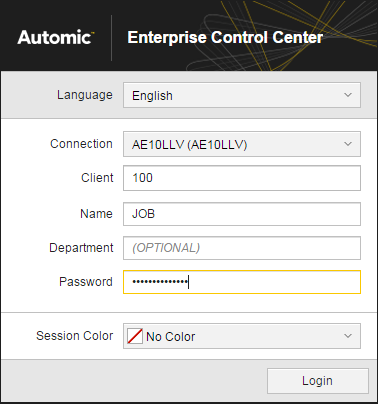
Task: Expand the Language dropdown chevron arrow
Action: click(x=348, y=95)
